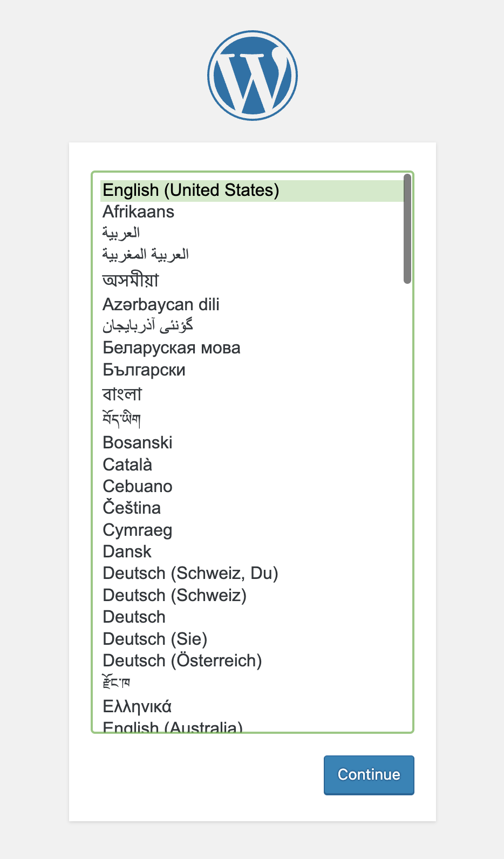Select Azərbaycan dili option
The image size is (504, 859).
pos(161,305)
